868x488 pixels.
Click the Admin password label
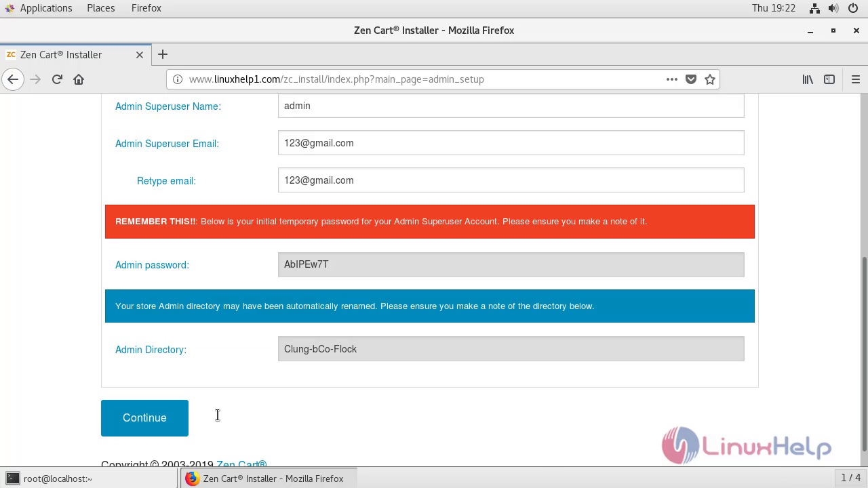click(x=152, y=265)
